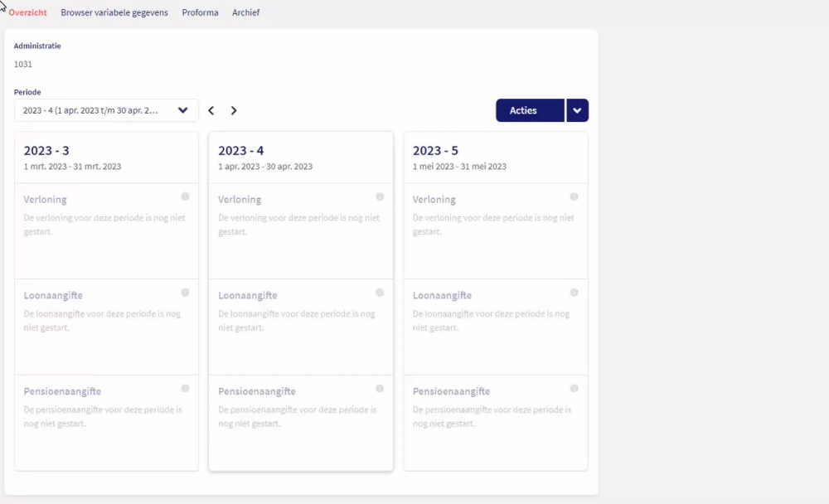
Task: Open the Periode dropdown selector
Action: click(106, 110)
